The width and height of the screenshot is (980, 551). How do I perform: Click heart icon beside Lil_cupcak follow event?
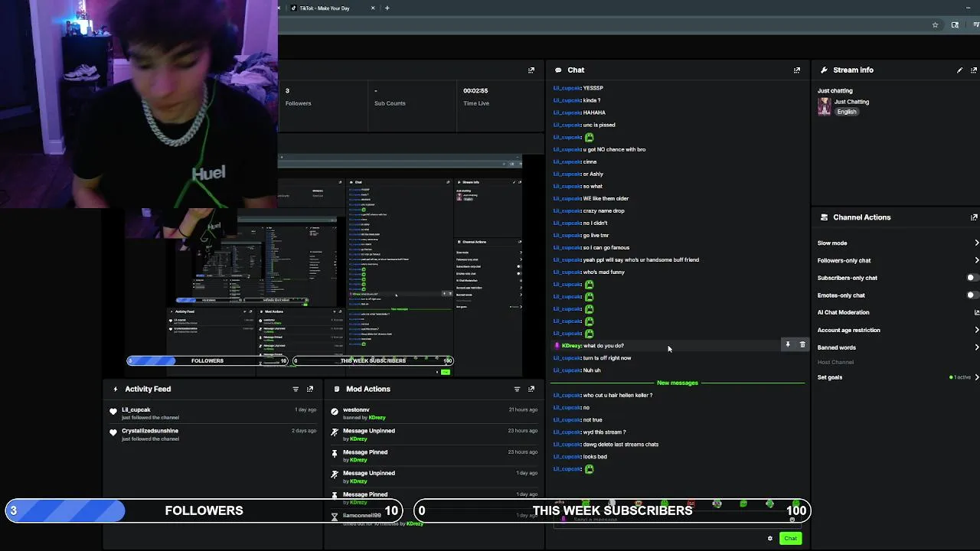[113, 412]
